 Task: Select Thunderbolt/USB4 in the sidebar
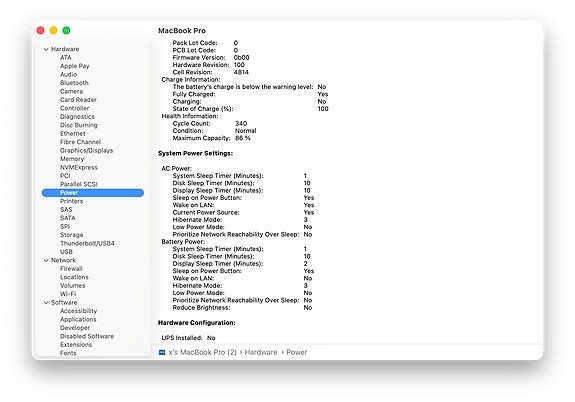click(x=87, y=243)
